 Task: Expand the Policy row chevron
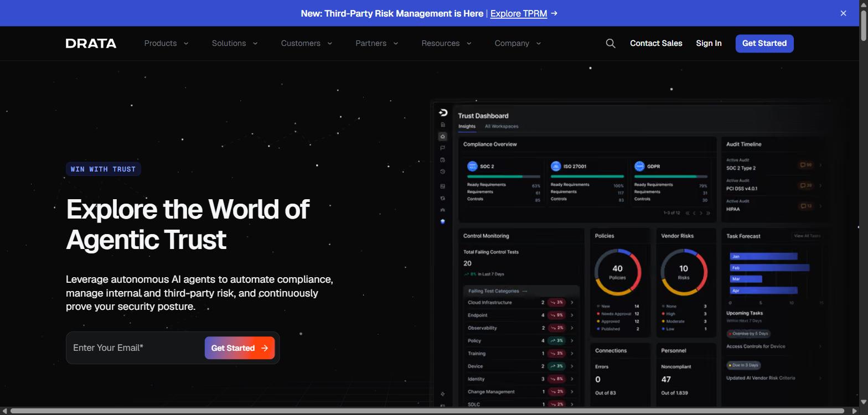point(572,341)
